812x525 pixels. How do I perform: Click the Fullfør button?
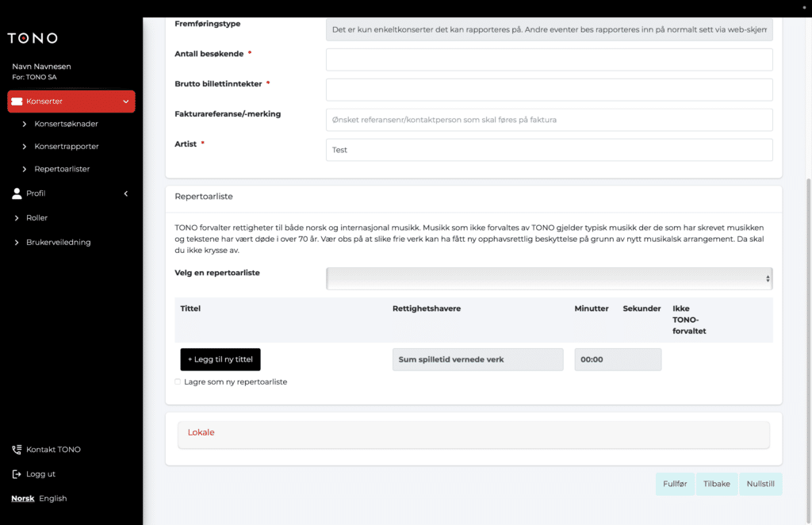pos(675,484)
